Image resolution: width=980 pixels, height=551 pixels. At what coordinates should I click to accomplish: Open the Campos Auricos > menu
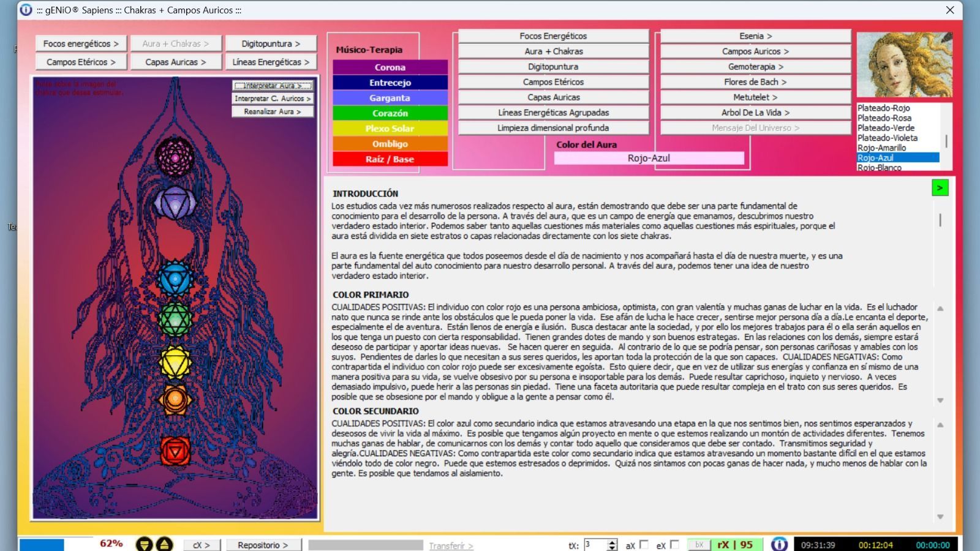[755, 51]
